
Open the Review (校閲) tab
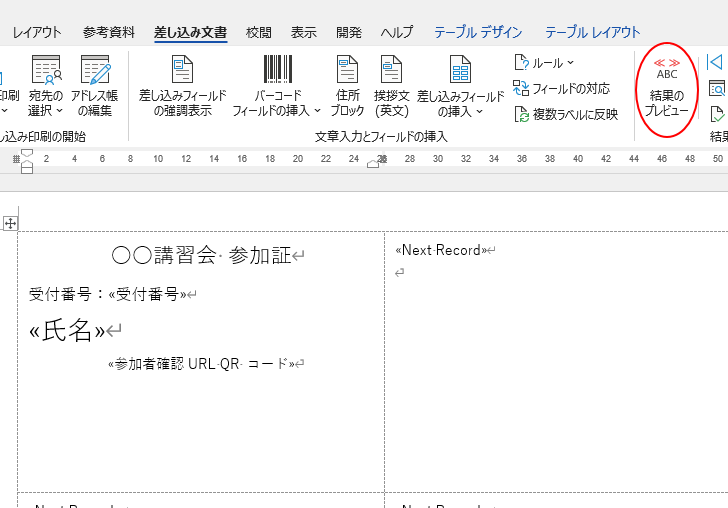[x=259, y=32]
